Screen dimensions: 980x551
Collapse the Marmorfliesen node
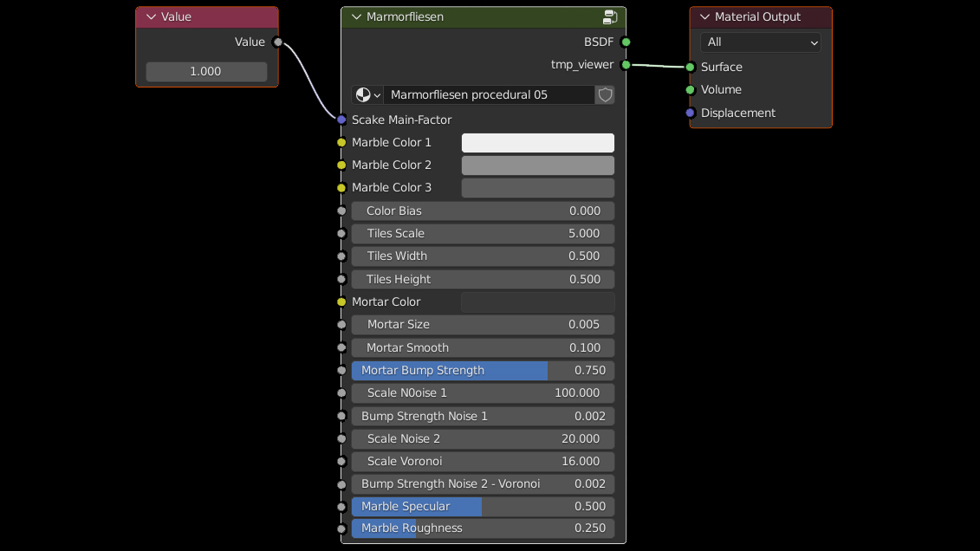(356, 17)
